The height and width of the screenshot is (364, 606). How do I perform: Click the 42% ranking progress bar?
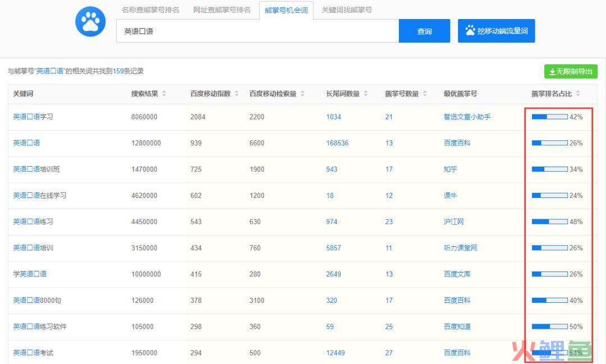point(549,117)
